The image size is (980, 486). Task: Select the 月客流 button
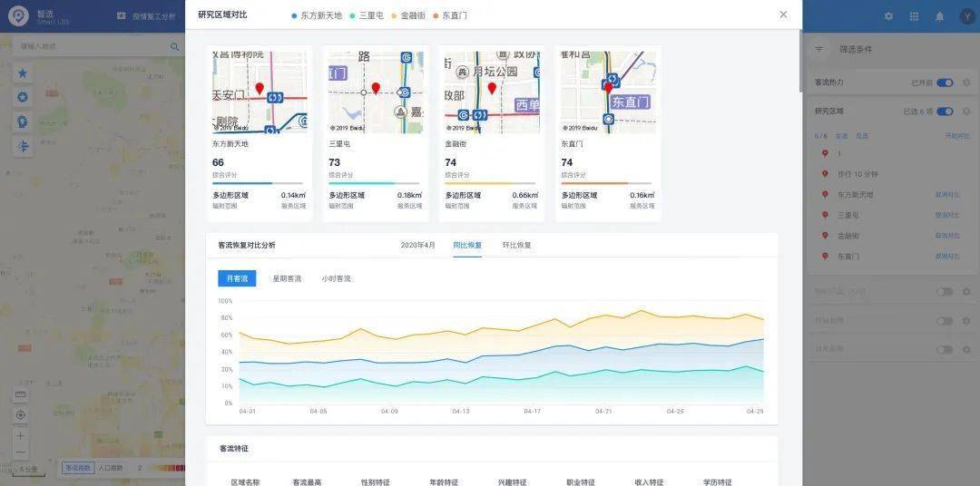coord(237,278)
